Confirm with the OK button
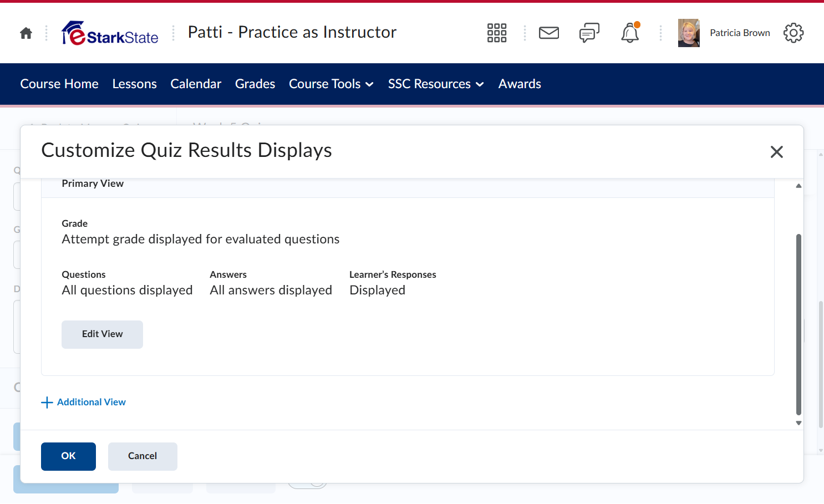The image size is (824, 504). pyautogui.click(x=68, y=456)
